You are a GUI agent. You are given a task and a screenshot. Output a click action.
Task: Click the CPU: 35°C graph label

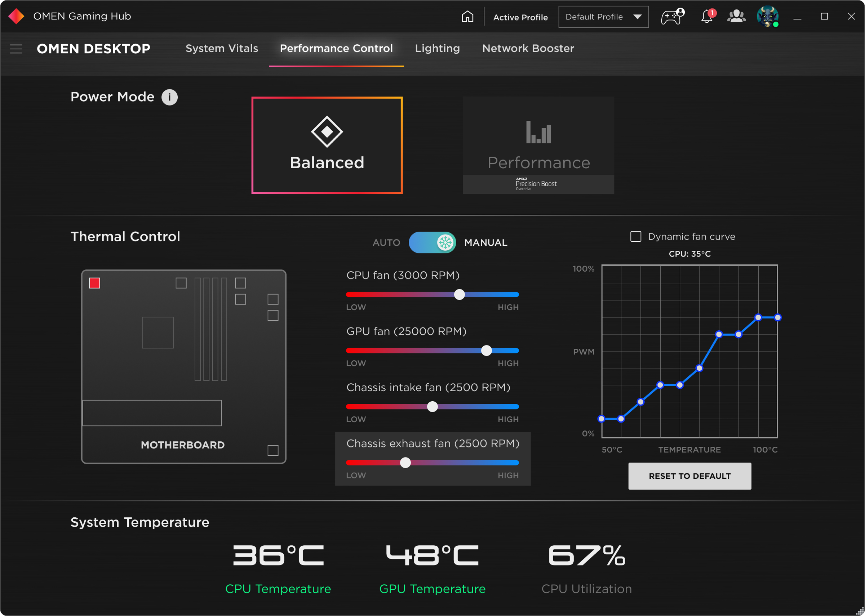click(690, 254)
